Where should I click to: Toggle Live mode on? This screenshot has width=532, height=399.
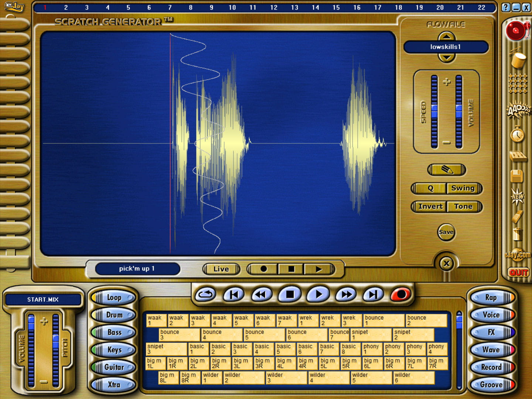click(221, 269)
